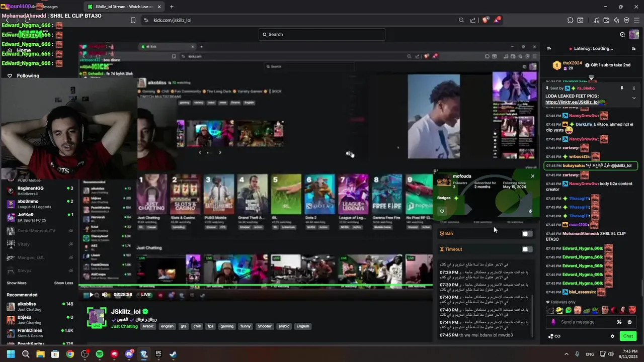
Task: Open Windows Start menu
Action: click(11, 354)
